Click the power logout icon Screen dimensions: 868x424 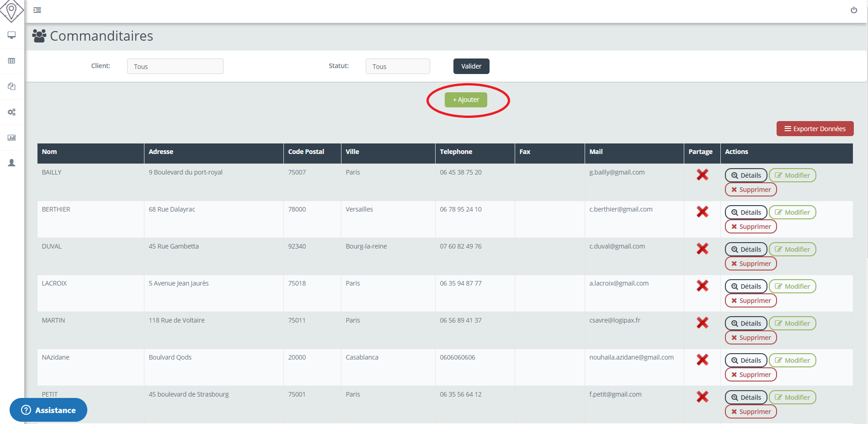[x=853, y=10]
